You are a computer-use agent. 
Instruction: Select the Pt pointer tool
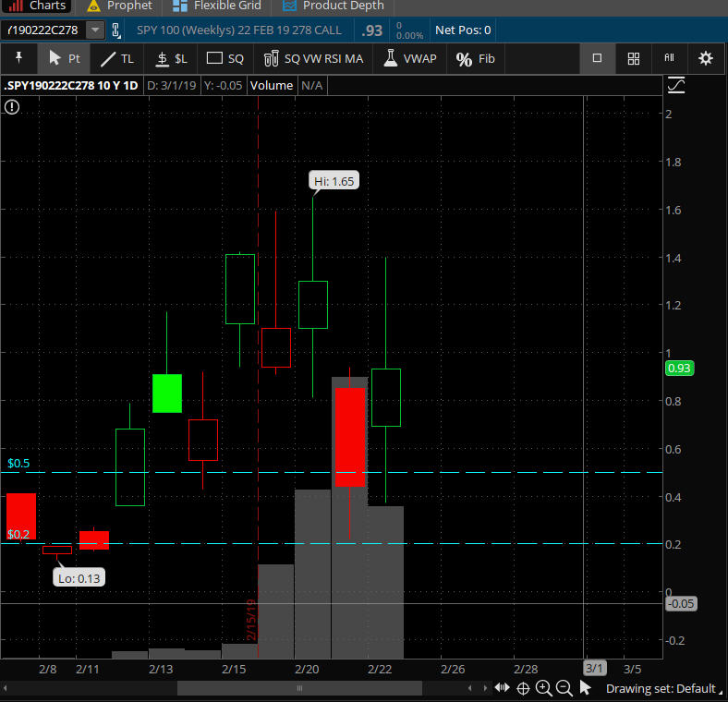pyautogui.click(x=65, y=58)
